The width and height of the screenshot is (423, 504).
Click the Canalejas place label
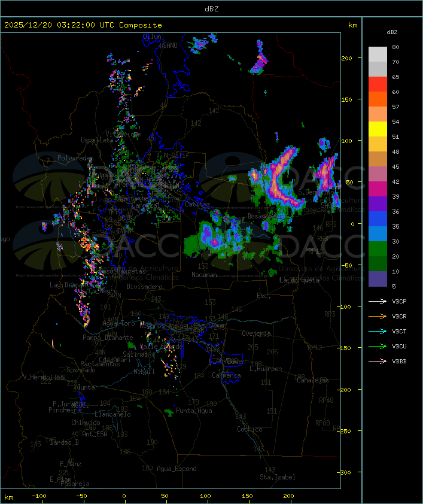[313, 380]
